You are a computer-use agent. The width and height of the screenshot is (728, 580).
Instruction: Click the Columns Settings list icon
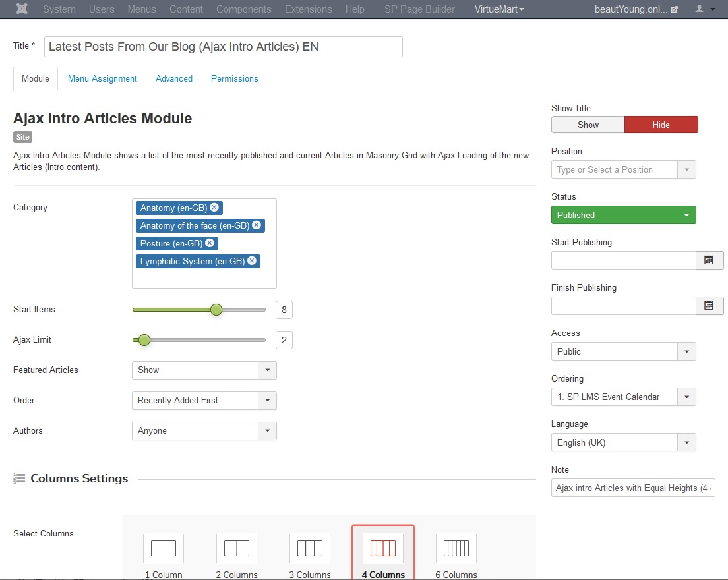[19, 478]
